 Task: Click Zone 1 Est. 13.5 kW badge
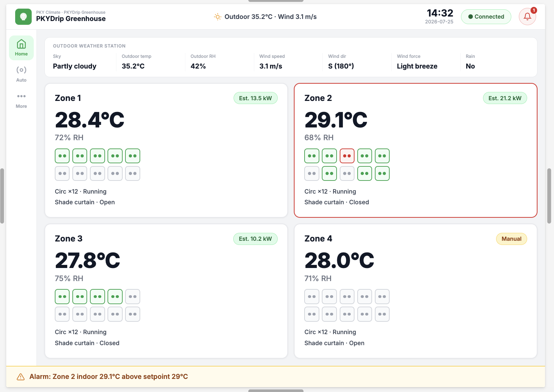tap(255, 98)
